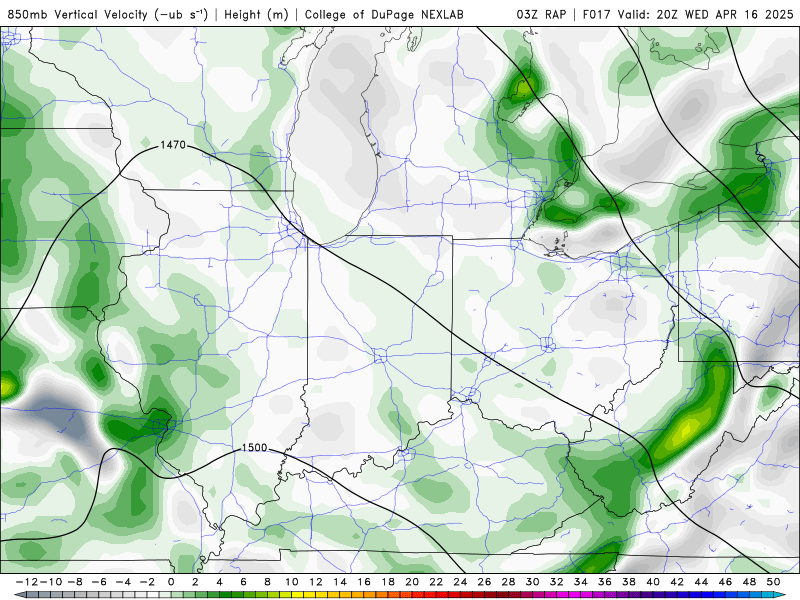Click the -12 value on the color scale

click(26, 582)
